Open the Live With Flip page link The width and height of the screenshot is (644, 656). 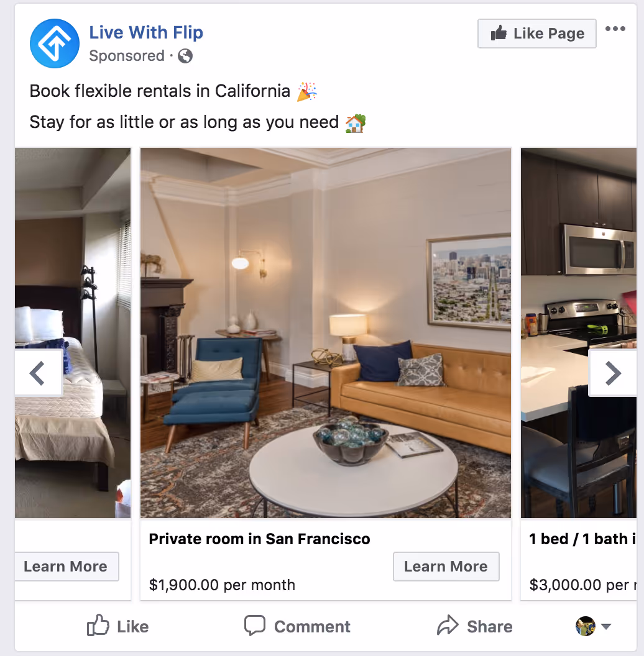146,33
